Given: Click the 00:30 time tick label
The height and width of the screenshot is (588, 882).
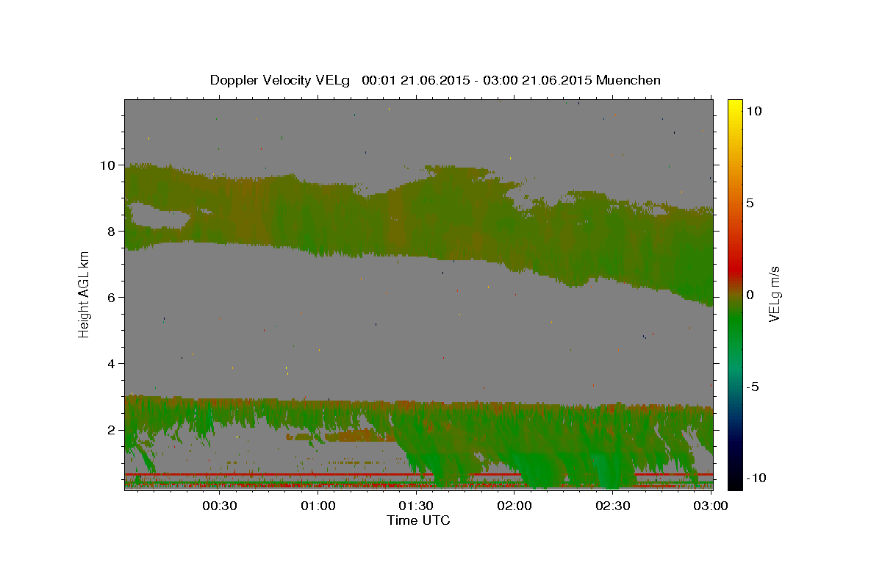Looking at the screenshot, I should click(219, 506).
